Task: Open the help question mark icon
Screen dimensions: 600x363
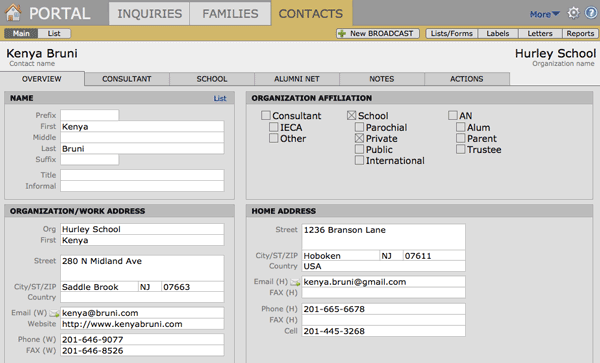Action: click(x=591, y=13)
